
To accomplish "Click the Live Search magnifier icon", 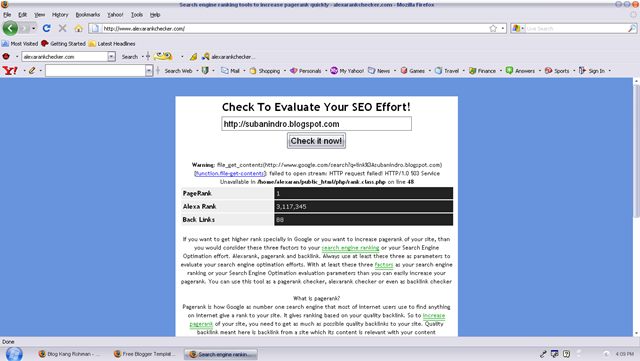I will pyautogui.click(x=631, y=28).
